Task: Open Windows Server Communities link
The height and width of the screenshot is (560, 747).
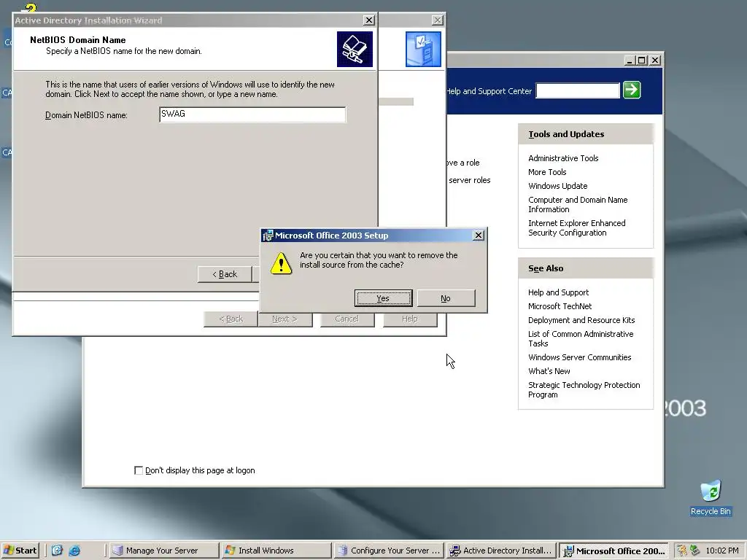Action: point(579,357)
